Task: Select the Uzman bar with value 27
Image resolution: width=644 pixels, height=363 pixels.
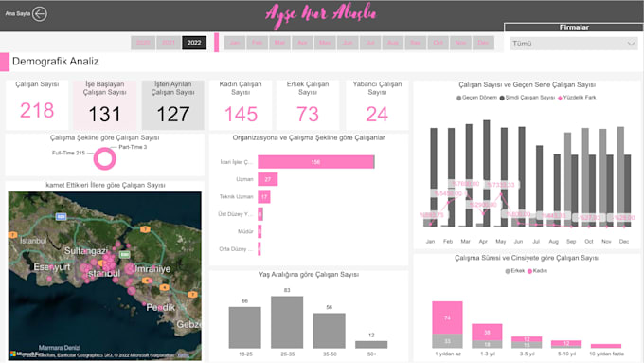Action: pos(268,179)
